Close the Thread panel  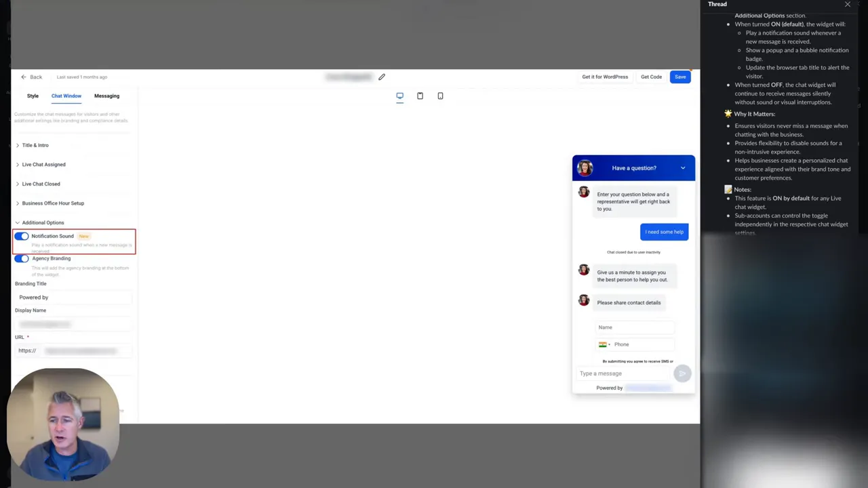[x=848, y=4]
